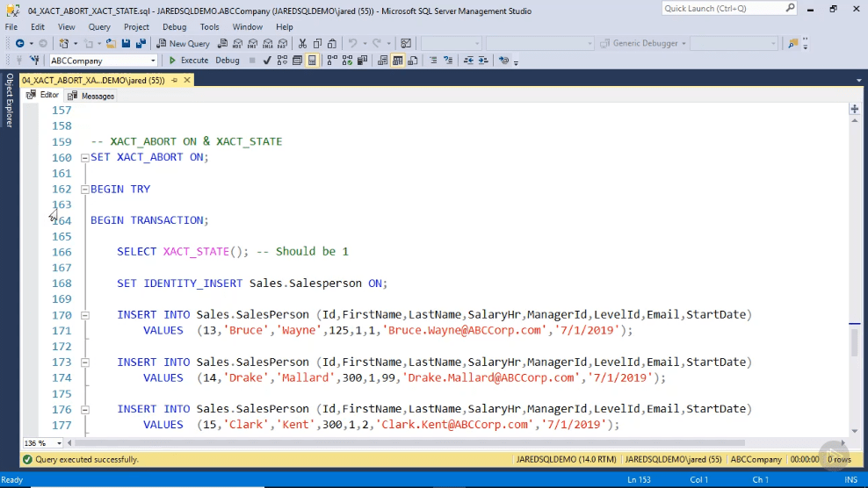
Task: Click the Parse query checkmark icon
Action: [x=267, y=61]
